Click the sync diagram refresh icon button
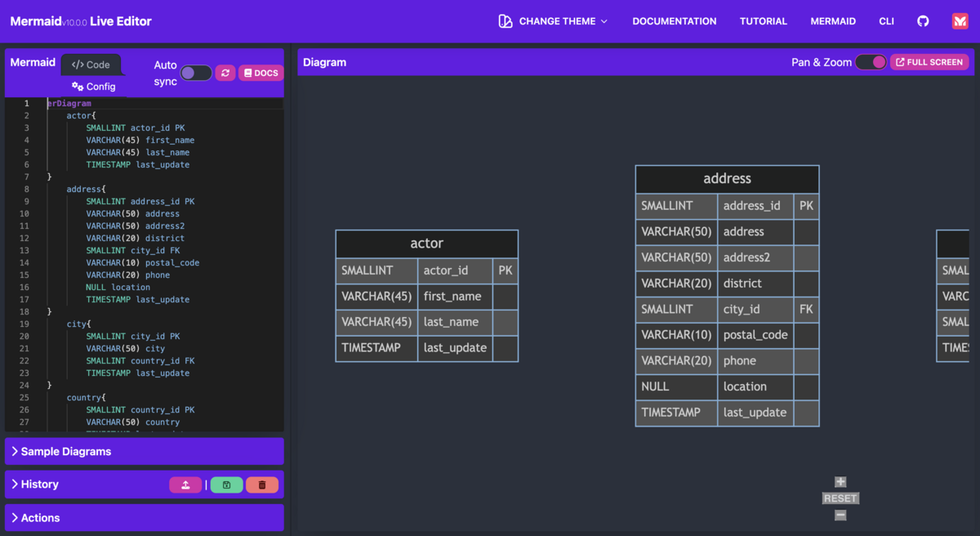The width and height of the screenshot is (980, 536). pyautogui.click(x=225, y=73)
